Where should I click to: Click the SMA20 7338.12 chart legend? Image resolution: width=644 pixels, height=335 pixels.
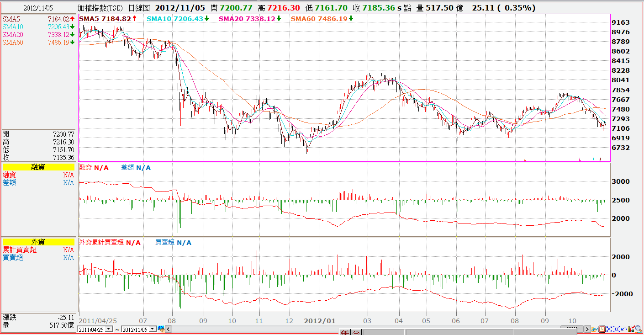click(x=250, y=18)
